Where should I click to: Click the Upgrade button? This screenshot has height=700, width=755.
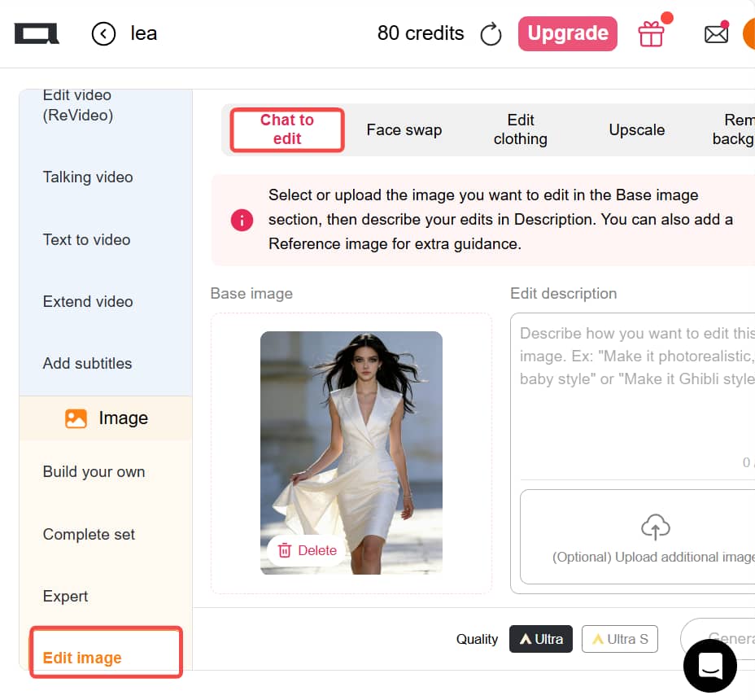567,33
